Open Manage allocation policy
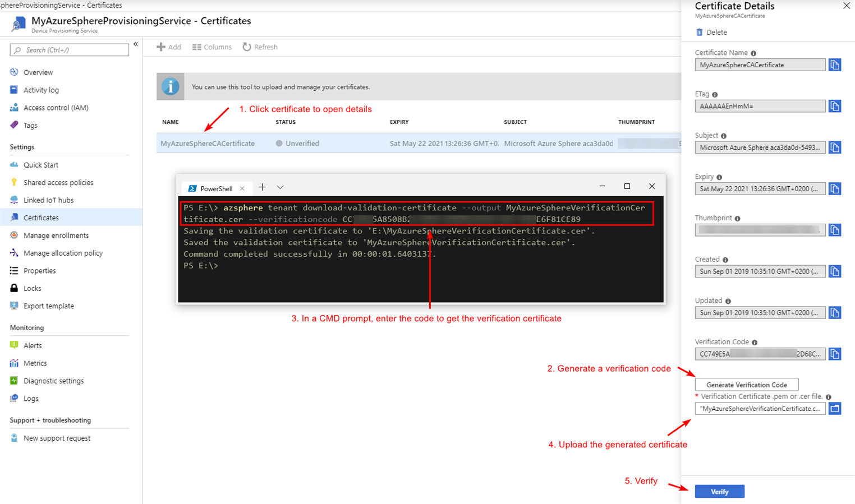Image resolution: width=855 pixels, height=504 pixels. (x=63, y=253)
